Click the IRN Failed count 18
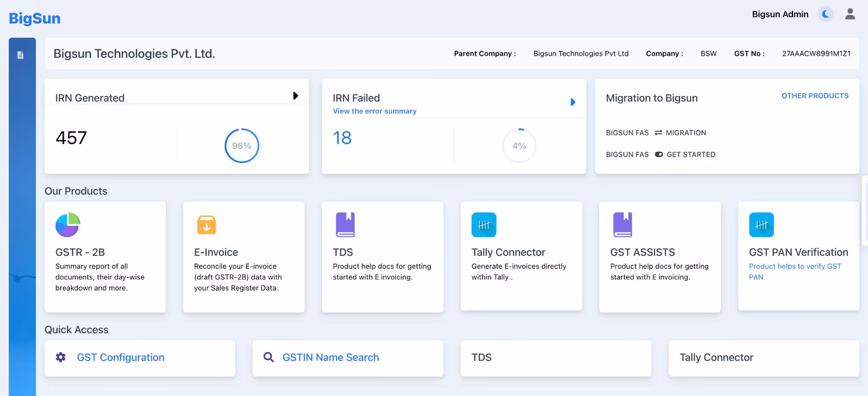 pos(342,138)
